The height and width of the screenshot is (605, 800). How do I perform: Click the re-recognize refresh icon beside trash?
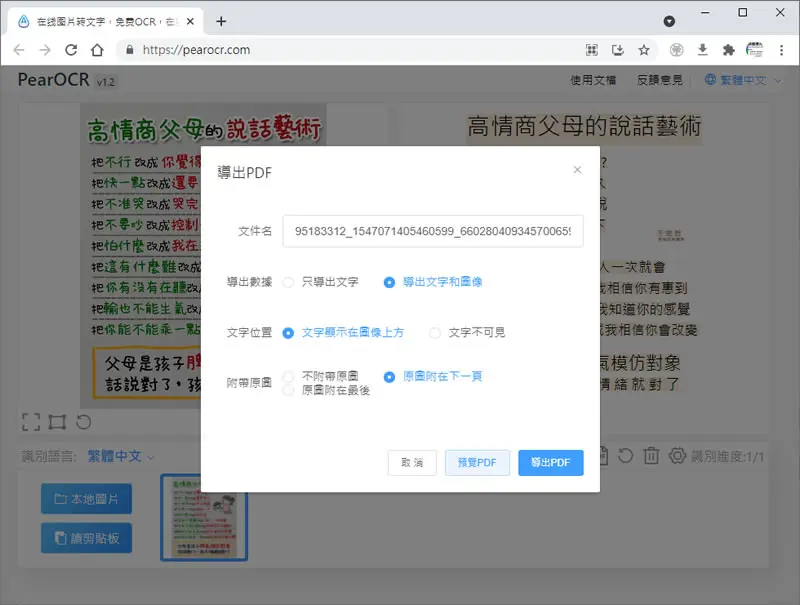pyautogui.click(x=626, y=456)
